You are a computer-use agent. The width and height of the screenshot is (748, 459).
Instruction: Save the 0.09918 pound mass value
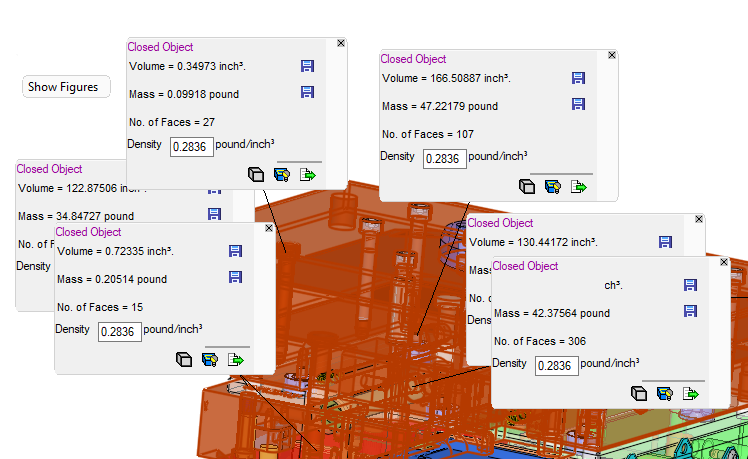(x=308, y=93)
